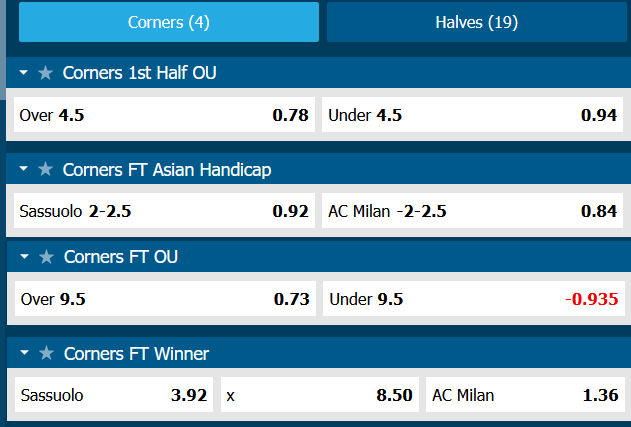
Task: Select Over 9.5 full-time corners
Action: [x=162, y=298]
